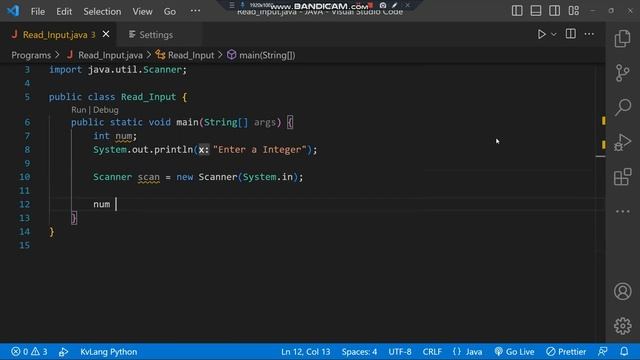Click the lower yellow warning marker in overview ruler
The width and height of the screenshot is (640, 360).
click(603, 144)
